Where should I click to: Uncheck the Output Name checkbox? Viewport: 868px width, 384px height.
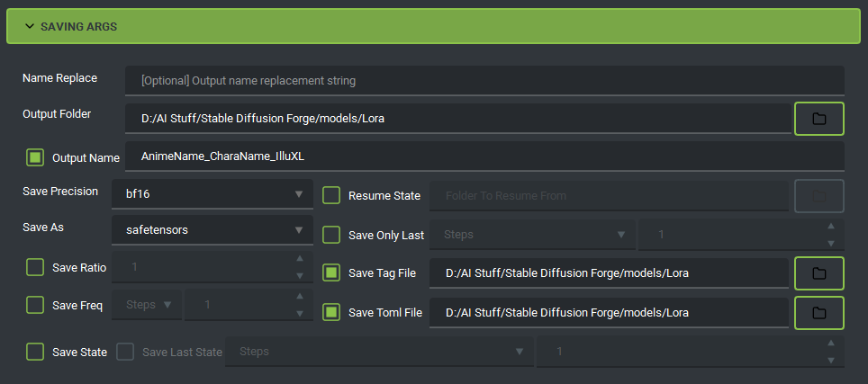click(35, 157)
